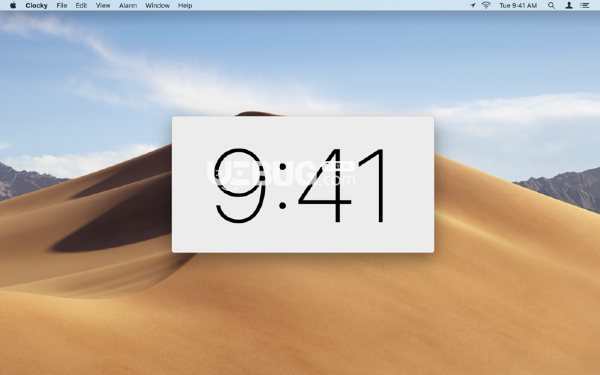Open the Wi-Fi status menu

click(x=486, y=5)
